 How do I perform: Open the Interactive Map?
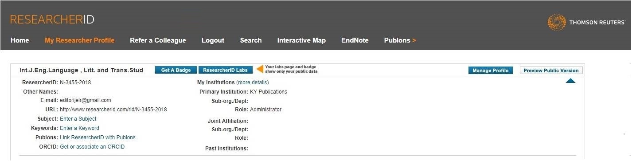point(301,40)
